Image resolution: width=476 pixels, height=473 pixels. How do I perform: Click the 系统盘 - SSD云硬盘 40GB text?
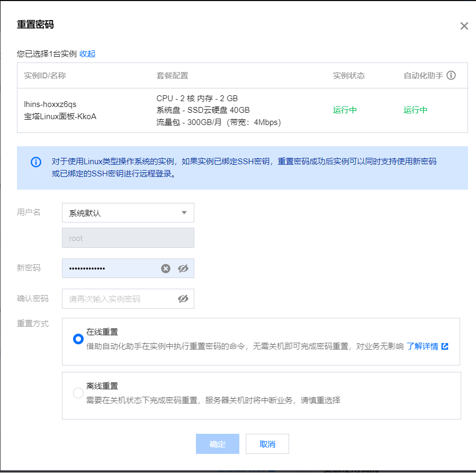(x=203, y=110)
